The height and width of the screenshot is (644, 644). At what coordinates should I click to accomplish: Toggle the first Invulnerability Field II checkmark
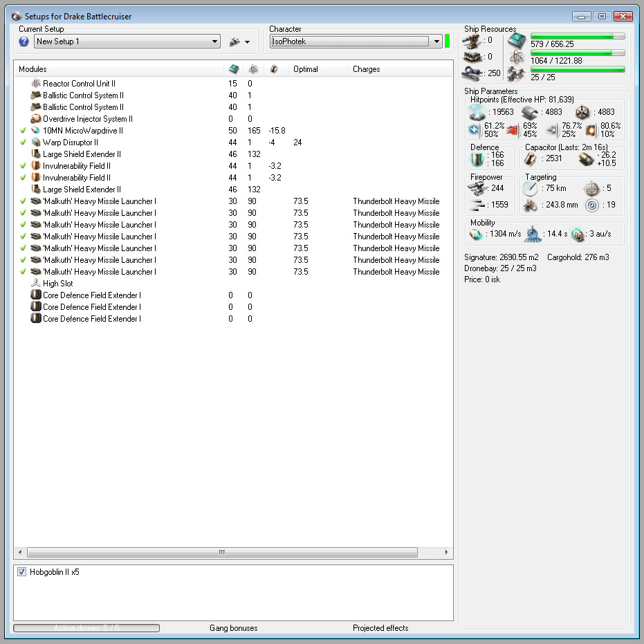coord(23,166)
